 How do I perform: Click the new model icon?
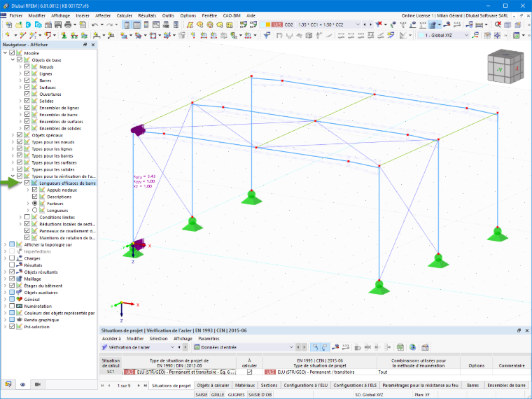[x=9, y=24]
